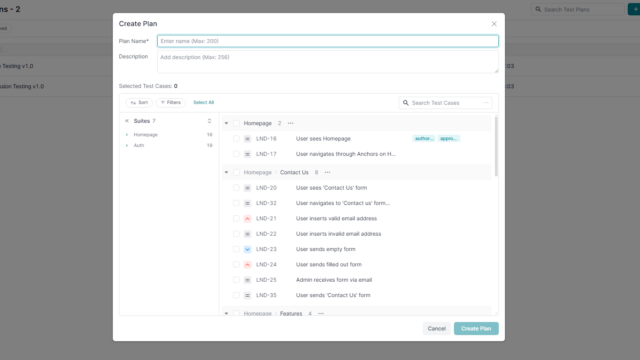This screenshot has width=640, height=360.
Task: Open the more options menu for Homepage group
Action: point(291,123)
